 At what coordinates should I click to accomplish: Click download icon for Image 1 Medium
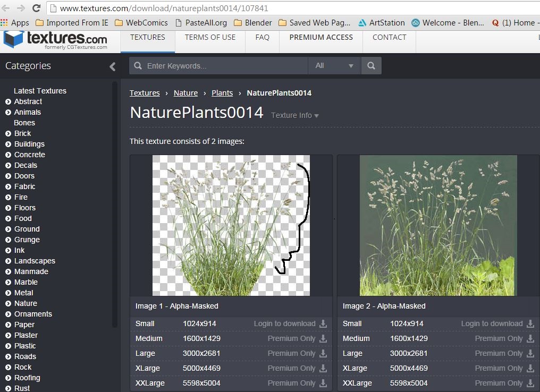point(323,339)
